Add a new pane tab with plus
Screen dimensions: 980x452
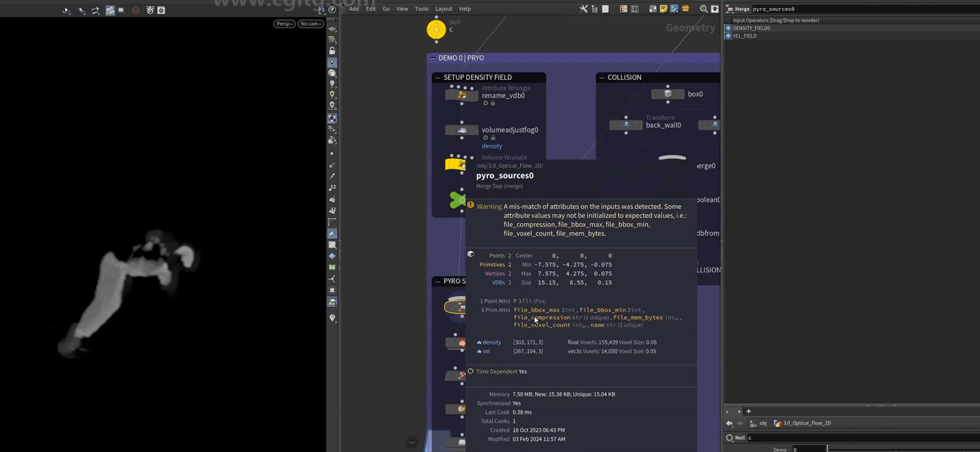pos(749,411)
